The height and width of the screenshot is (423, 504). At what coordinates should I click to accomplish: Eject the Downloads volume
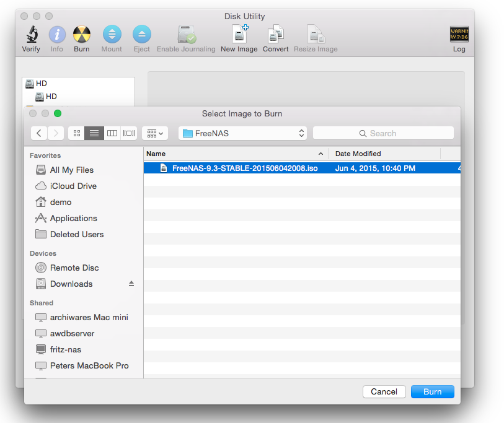coord(131,284)
